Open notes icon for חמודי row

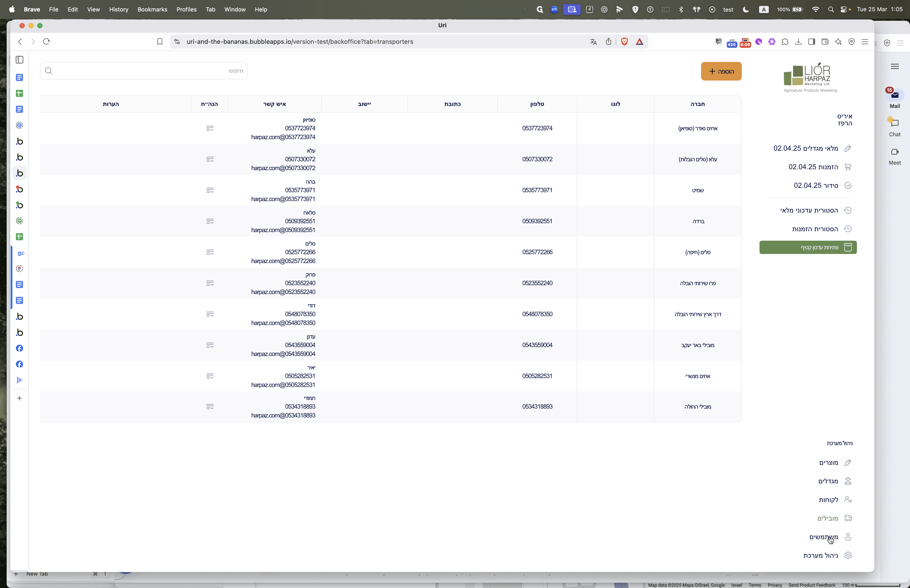pyautogui.click(x=210, y=407)
